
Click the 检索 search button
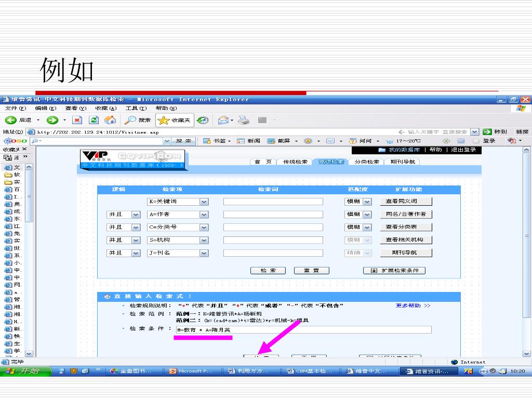(268, 270)
